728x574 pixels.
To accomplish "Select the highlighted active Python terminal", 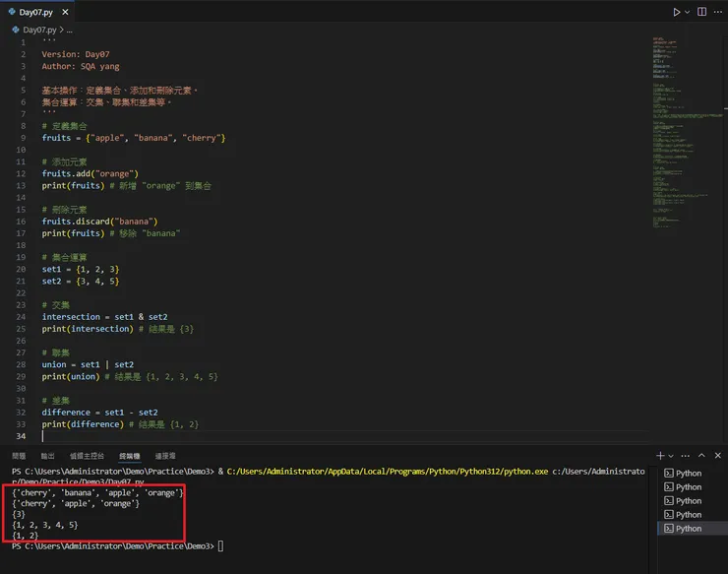I will [693, 529].
